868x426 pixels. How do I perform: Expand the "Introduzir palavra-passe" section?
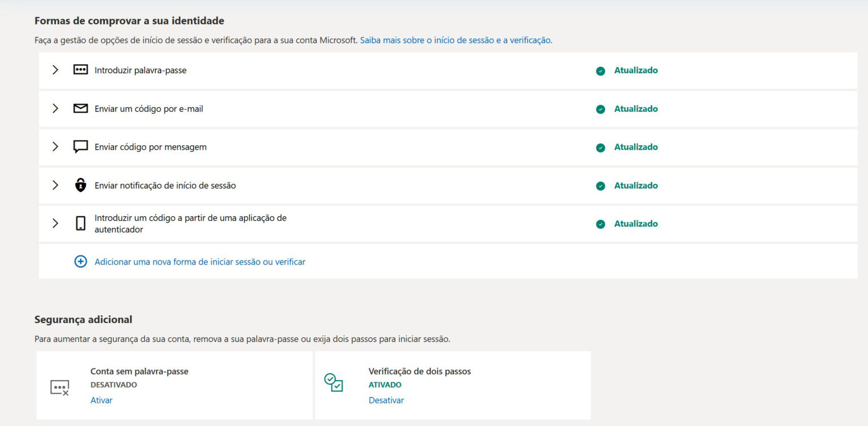tap(55, 70)
